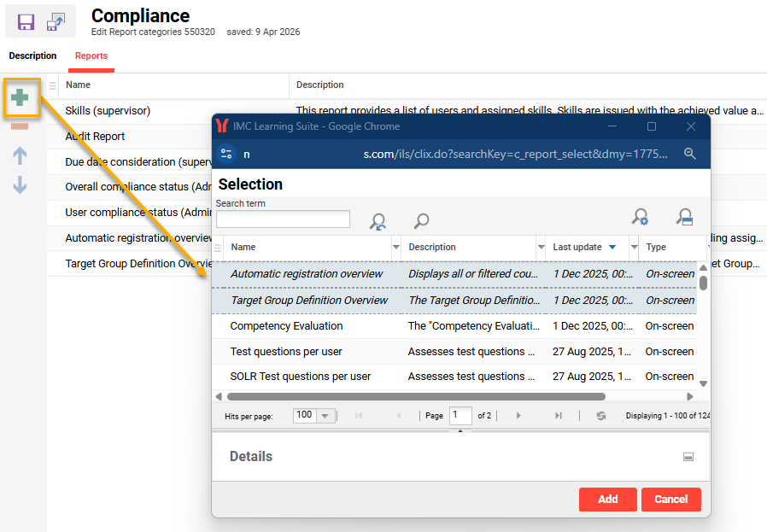The width and height of the screenshot is (767, 532).
Task: Switch to the Description tab
Action: click(x=32, y=56)
